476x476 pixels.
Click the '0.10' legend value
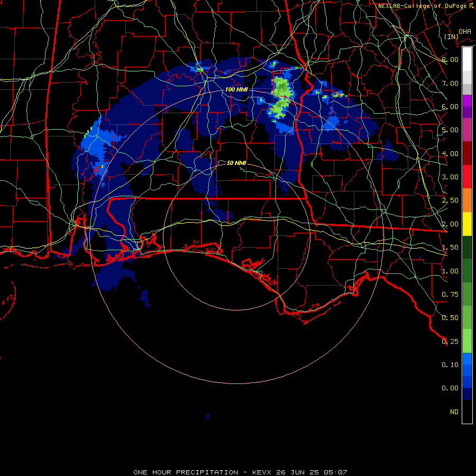tap(450, 365)
